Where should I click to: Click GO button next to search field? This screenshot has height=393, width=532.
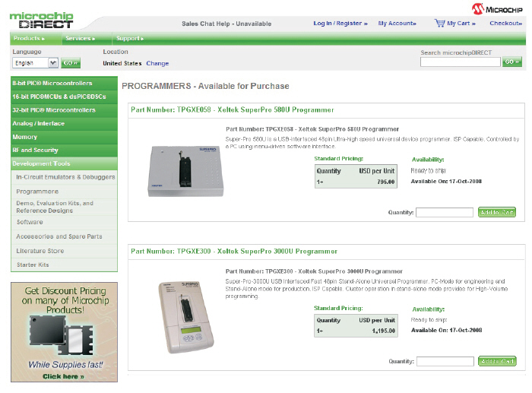[x=512, y=62]
